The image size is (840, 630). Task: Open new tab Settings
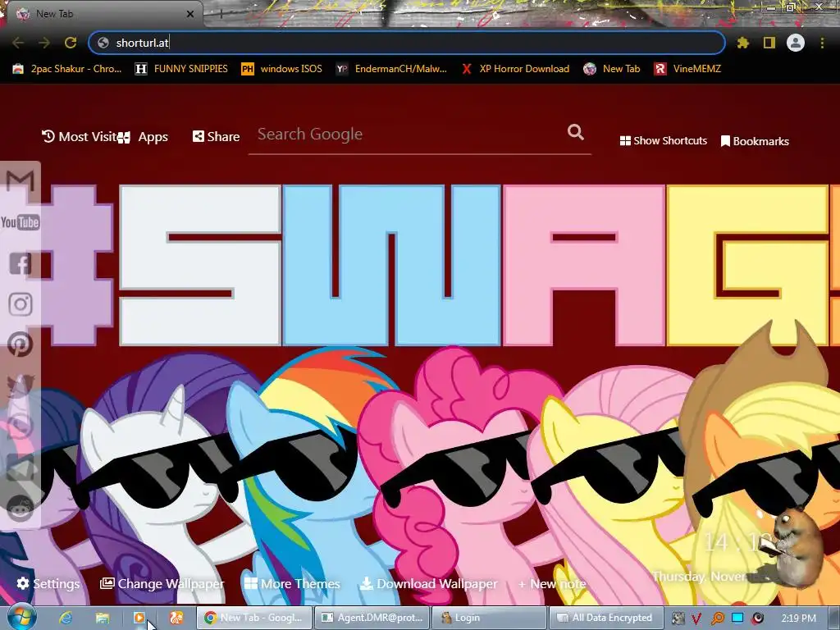(x=48, y=583)
